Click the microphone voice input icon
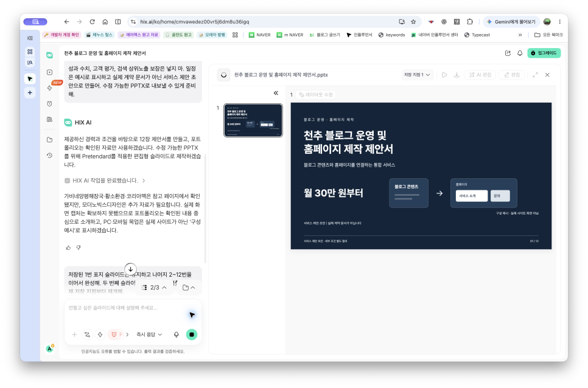Viewport: 588px width, 388px height. [177, 334]
